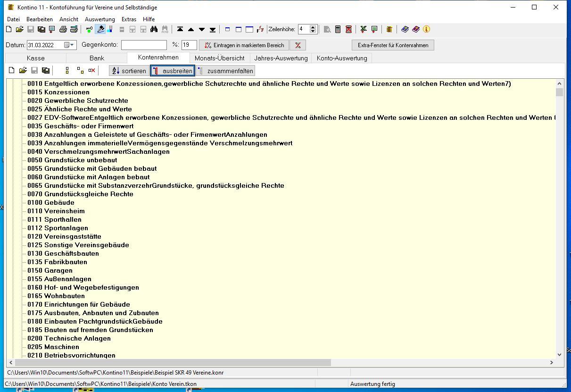Click the binoculars search icon in main toolbar
The width and height of the screenshot is (571, 392).
[154, 29]
